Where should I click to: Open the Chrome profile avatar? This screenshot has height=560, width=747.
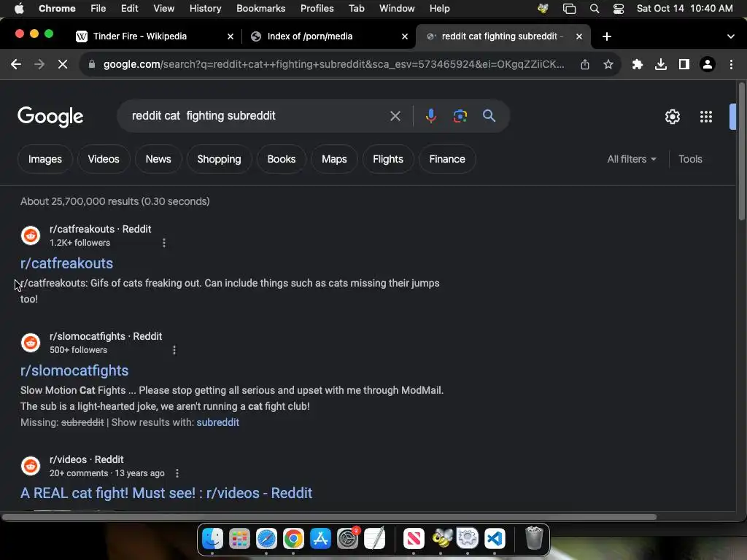708,64
